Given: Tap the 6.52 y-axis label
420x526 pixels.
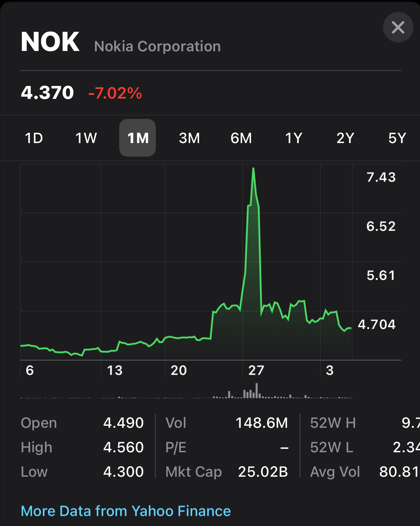Looking at the screenshot, I should coord(381,226).
